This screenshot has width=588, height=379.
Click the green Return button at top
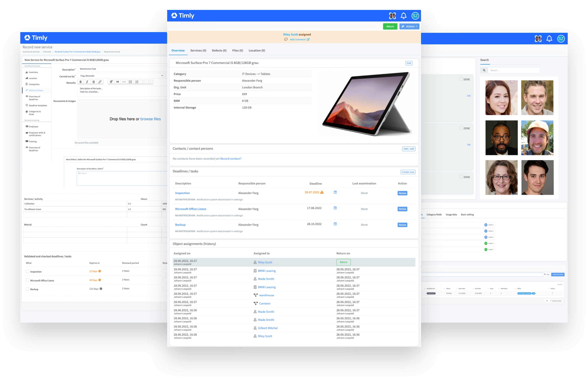pyautogui.click(x=390, y=26)
